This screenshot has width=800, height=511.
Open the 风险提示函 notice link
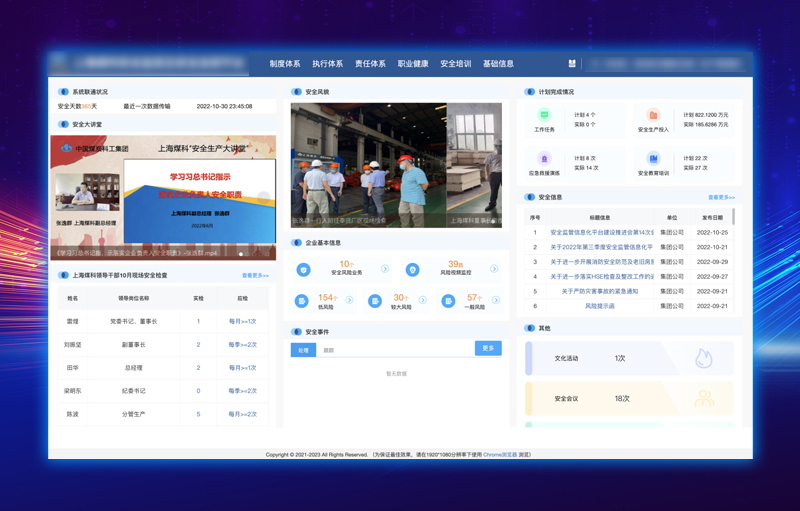click(x=600, y=306)
